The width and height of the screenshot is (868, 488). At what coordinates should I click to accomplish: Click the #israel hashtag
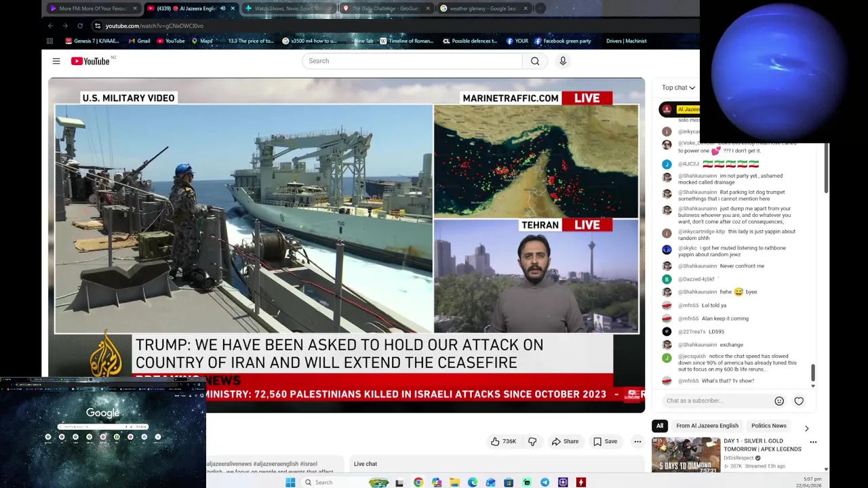tap(309, 464)
